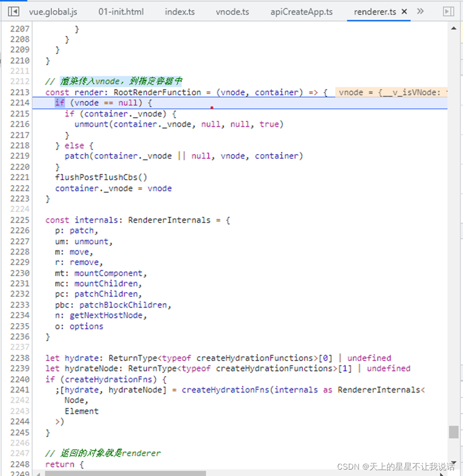Click line number 2216 gutter
The width and height of the screenshot is (463, 476).
[20, 124]
